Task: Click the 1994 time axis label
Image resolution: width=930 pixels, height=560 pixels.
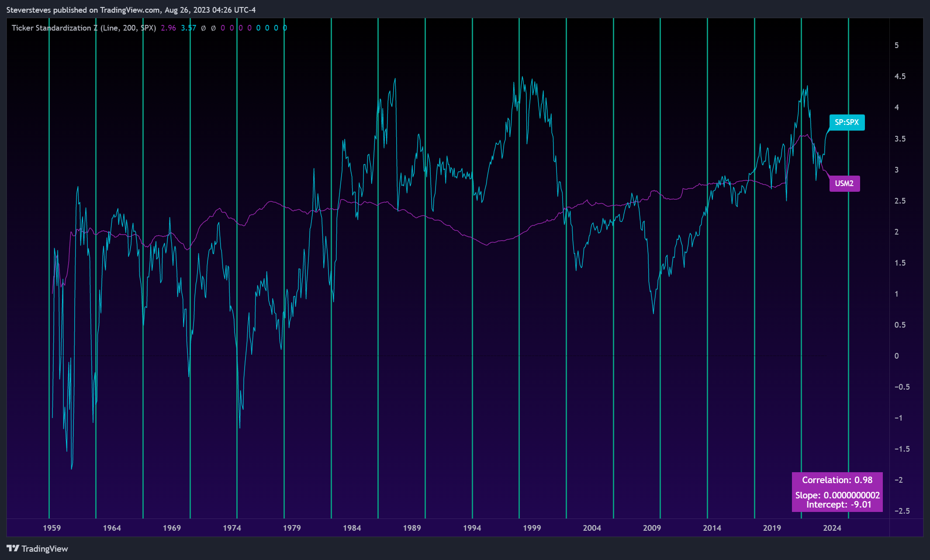Action: tap(472, 528)
